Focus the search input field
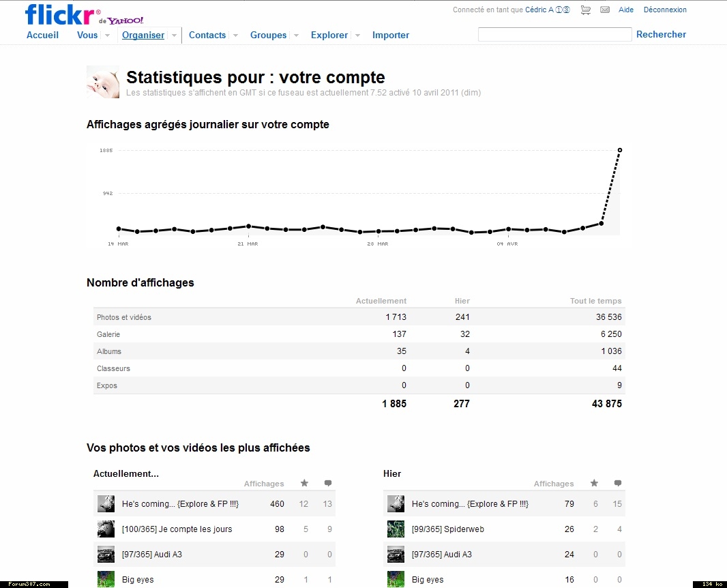Image resolution: width=727 pixels, height=588 pixels. coord(554,35)
